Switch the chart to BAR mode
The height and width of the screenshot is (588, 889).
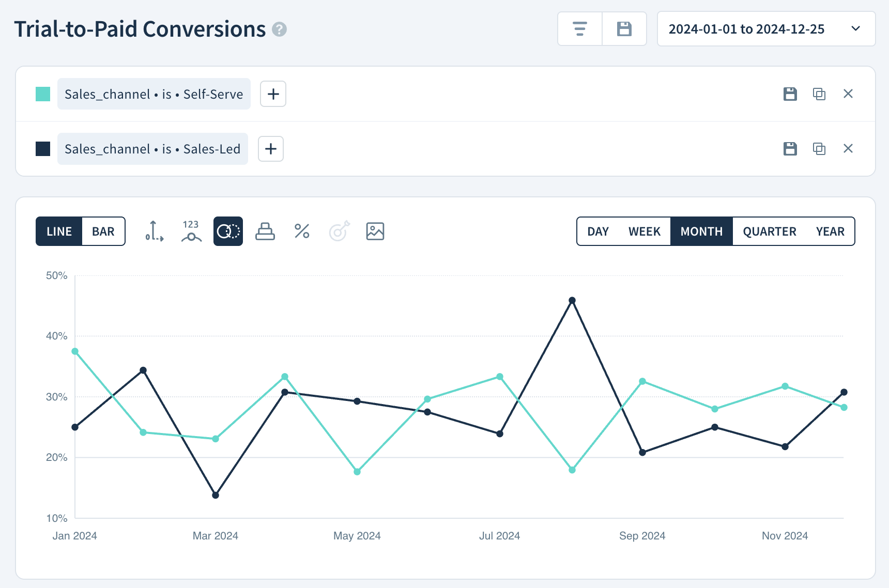103,231
